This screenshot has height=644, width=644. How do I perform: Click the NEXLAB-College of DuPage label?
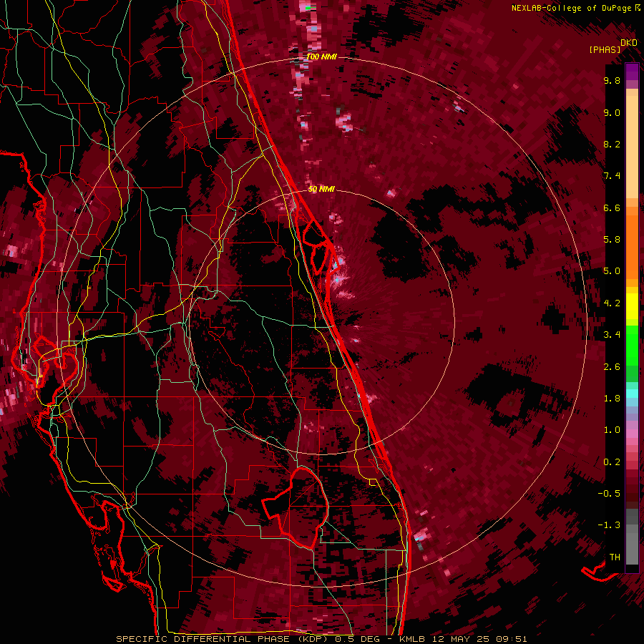(572, 8)
